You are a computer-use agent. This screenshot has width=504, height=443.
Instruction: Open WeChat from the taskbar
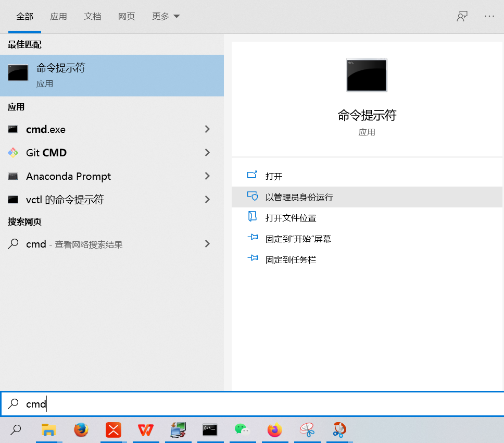coord(242,430)
